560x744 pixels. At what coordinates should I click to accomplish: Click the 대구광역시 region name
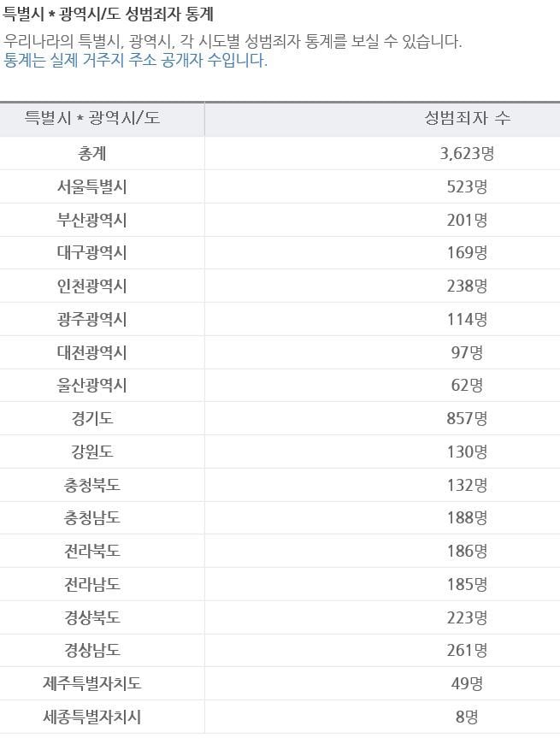coord(92,253)
